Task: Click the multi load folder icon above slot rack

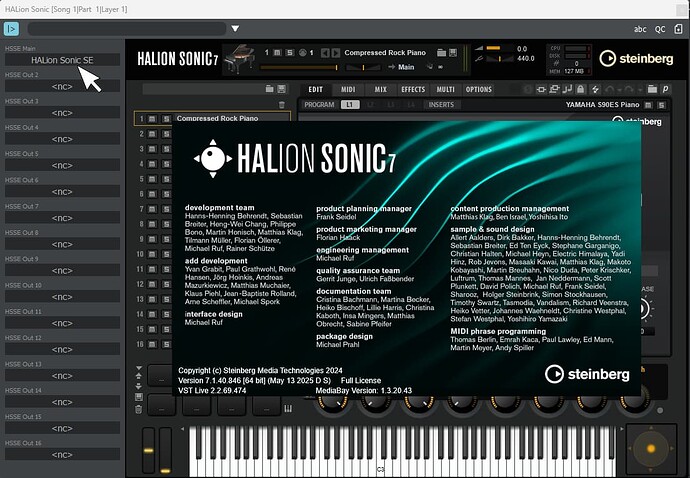Action: [269, 89]
